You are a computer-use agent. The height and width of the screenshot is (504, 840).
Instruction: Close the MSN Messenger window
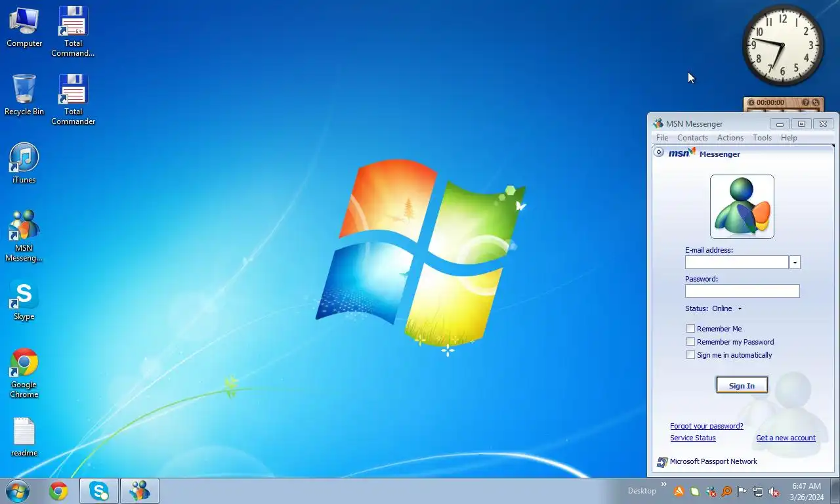[x=824, y=123]
